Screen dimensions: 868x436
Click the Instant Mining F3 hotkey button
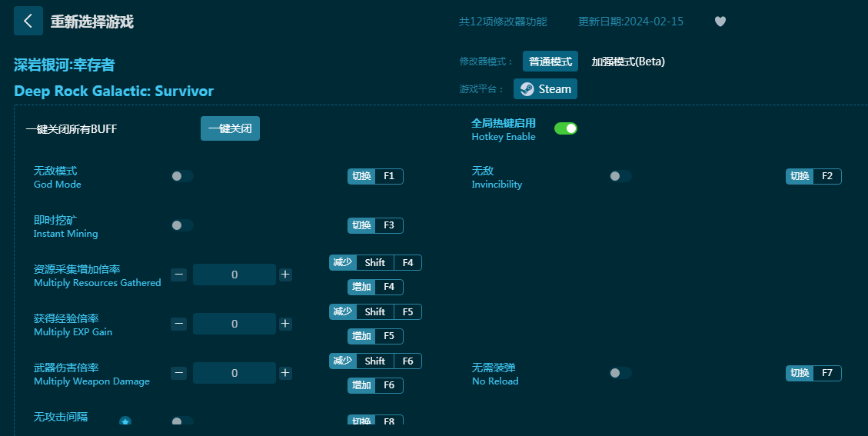click(x=375, y=225)
